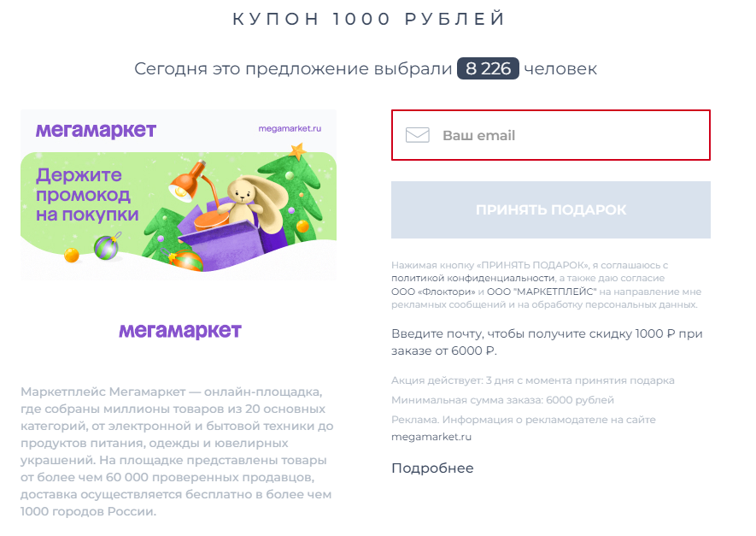Open the ООО "МАРКЕТПЛЕЙС" link
756x536 pixels.
point(542,292)
